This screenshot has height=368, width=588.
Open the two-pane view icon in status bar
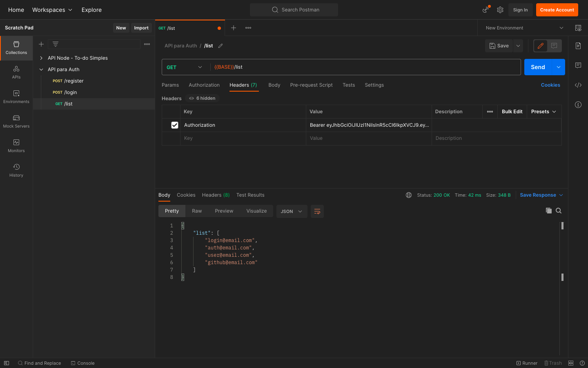[571, 363]
